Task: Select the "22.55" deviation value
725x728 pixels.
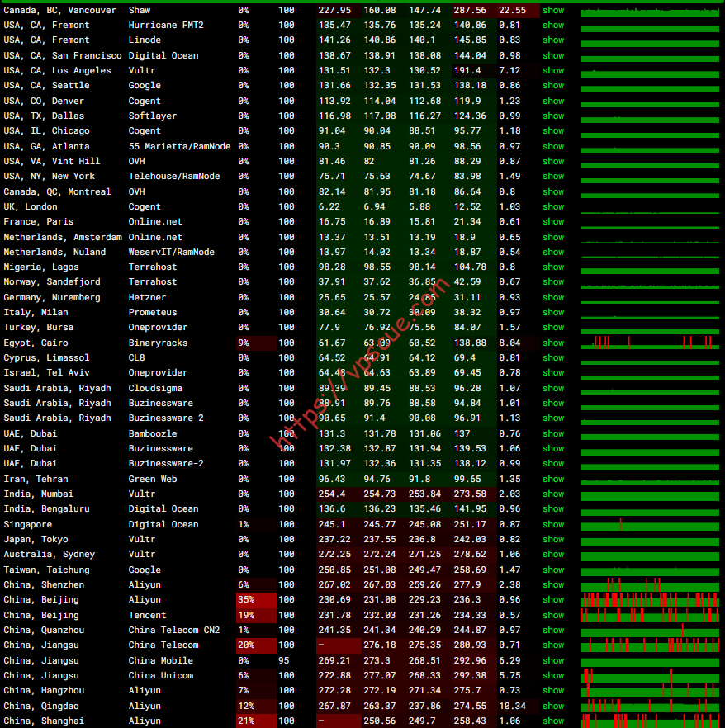Action: [512, 10]
